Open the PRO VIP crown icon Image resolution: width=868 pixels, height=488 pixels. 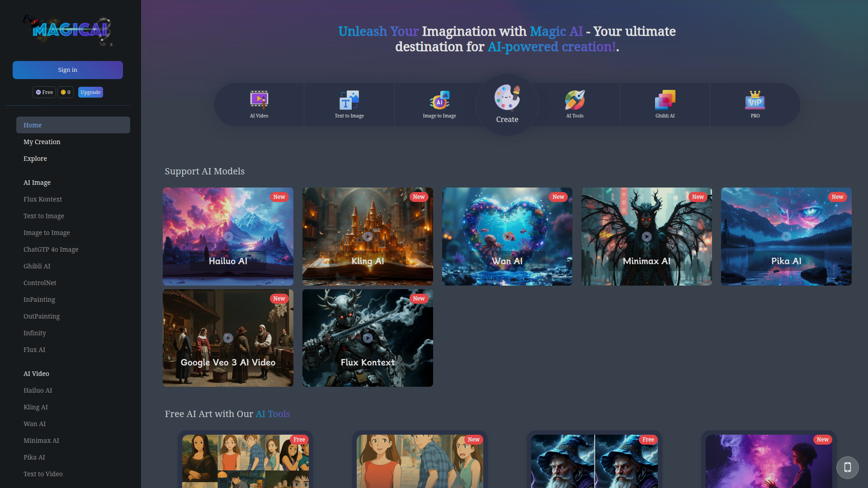755,100
